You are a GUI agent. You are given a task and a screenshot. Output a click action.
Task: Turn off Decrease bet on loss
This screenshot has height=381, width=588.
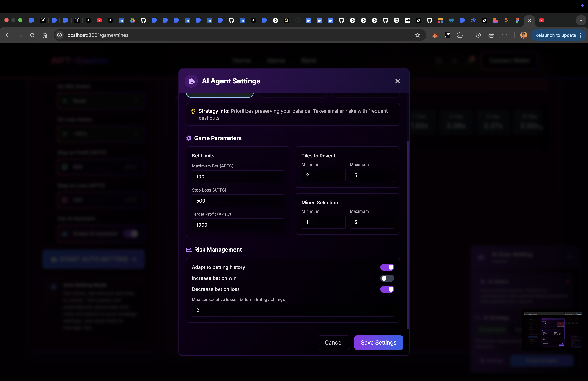tap(387, 289)
